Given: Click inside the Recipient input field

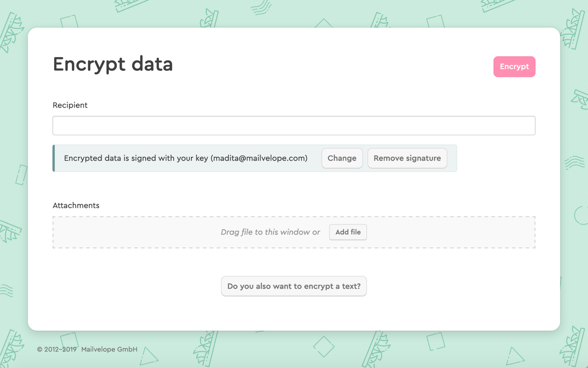Looking at the screenshot, I should pos(294,125).
